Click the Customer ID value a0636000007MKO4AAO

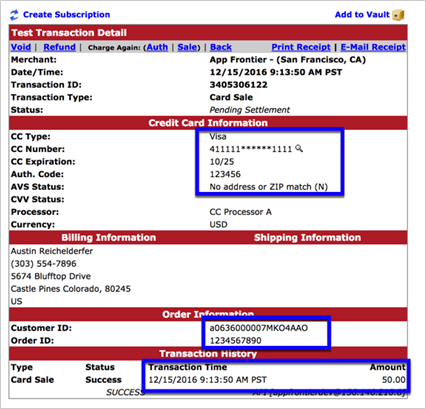[x=259, y=328]
